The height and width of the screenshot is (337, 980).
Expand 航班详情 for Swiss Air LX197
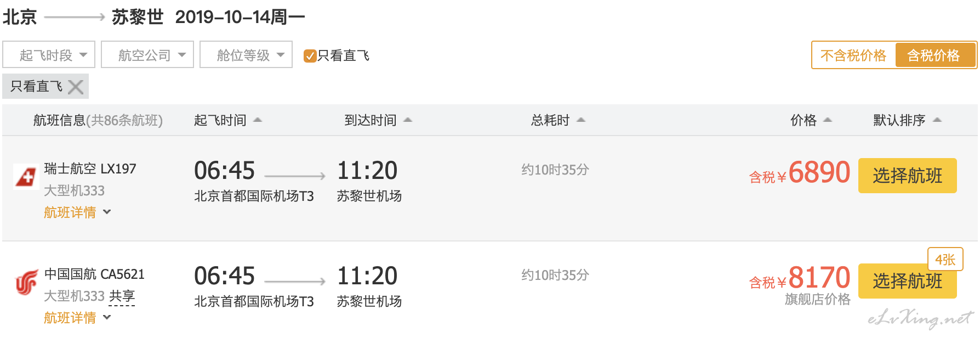pos(77,212)
